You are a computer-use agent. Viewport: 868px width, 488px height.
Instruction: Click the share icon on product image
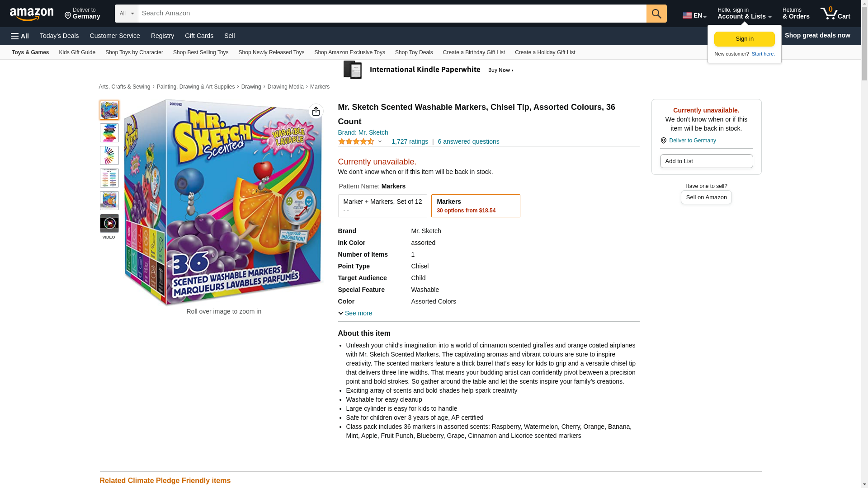coord(316,111)
